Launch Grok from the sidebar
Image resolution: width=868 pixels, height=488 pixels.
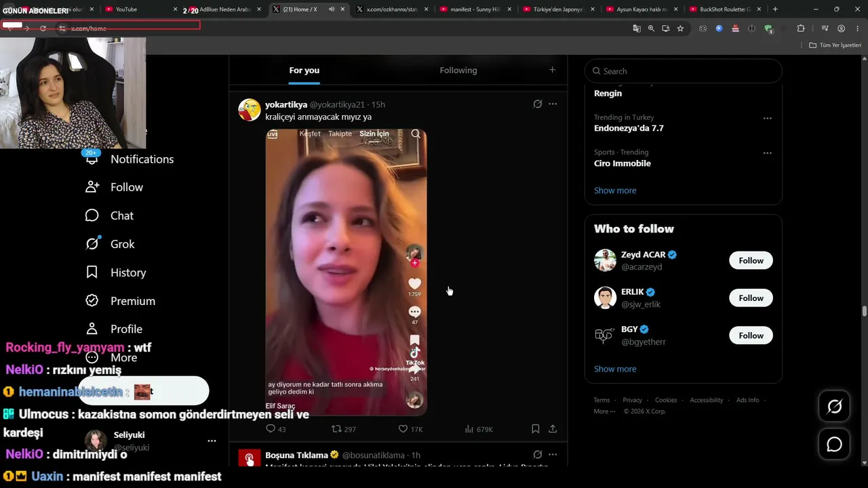click(x=110, y=244)
